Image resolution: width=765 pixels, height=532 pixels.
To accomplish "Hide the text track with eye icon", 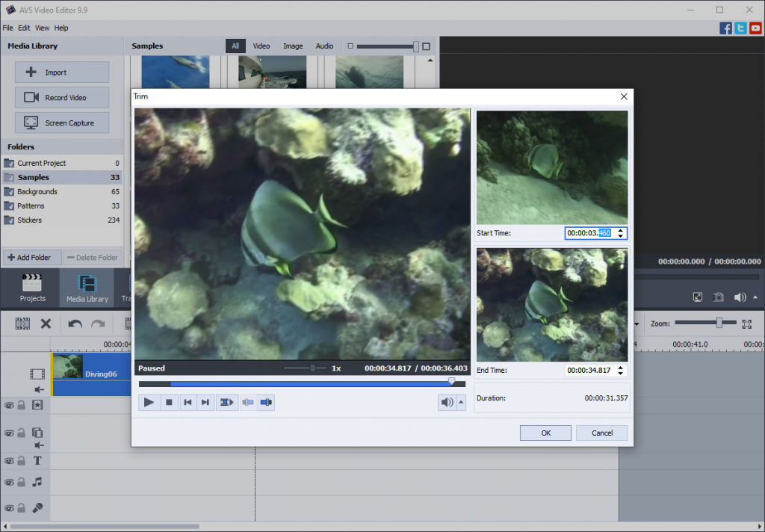I will tap(9, 461).
